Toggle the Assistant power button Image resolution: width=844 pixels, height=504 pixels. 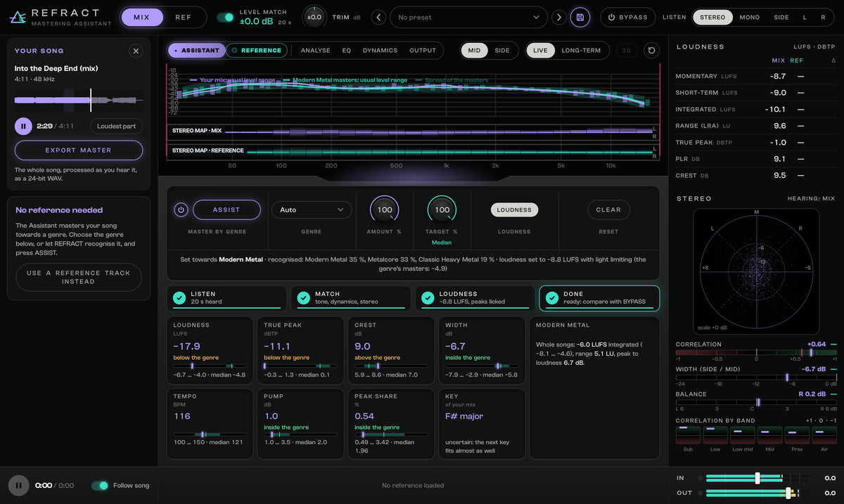[x=181, y=209]
